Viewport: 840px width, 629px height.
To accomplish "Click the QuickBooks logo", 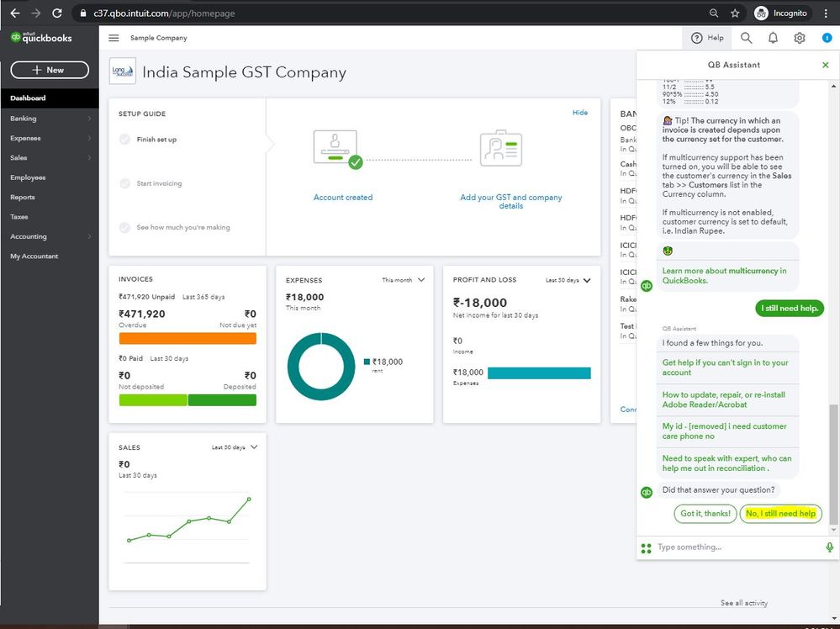I will pyautogui.click(x=41, y=38).
